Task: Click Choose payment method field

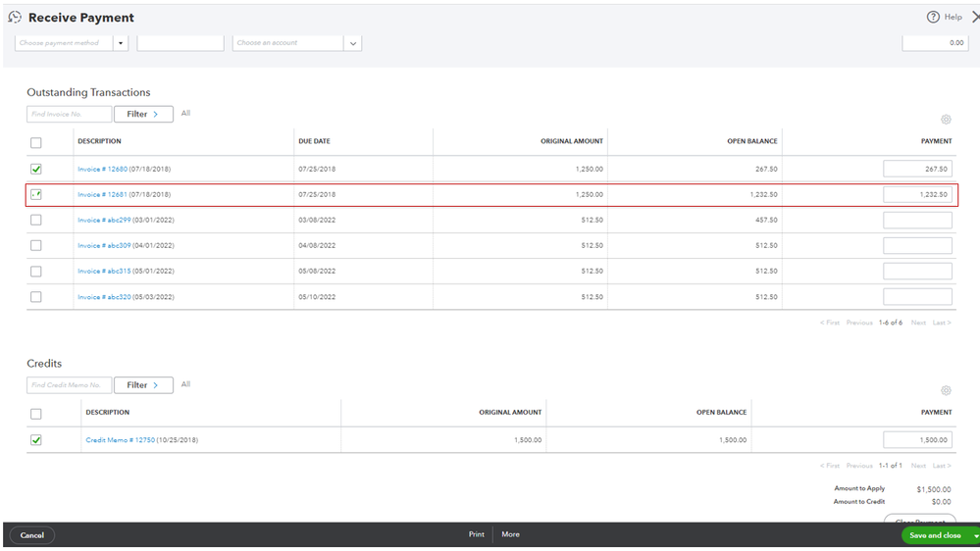Action: (x=64, y=43)
